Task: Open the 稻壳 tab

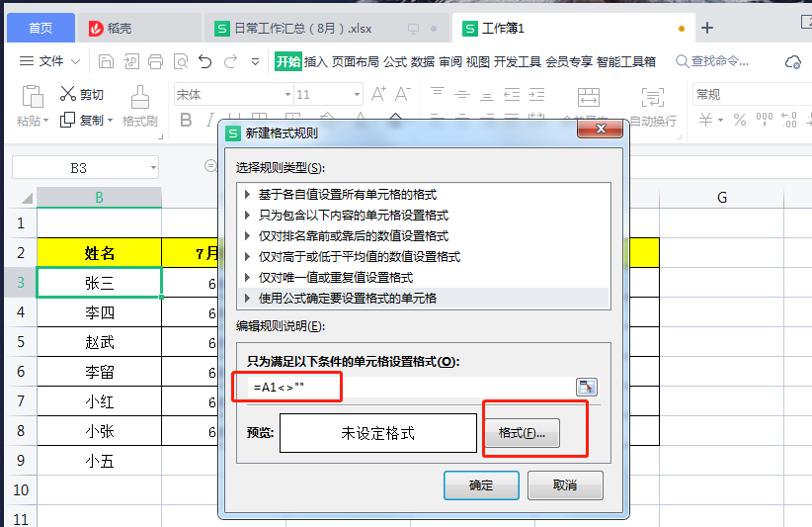Action: click(x=138, y=28)
